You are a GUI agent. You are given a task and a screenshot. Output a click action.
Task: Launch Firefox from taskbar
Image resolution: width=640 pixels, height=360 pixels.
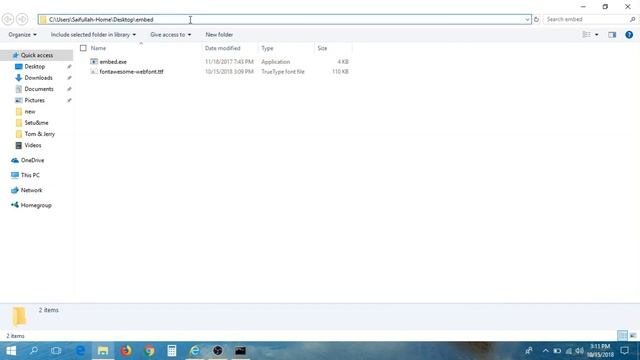(126, 351)
